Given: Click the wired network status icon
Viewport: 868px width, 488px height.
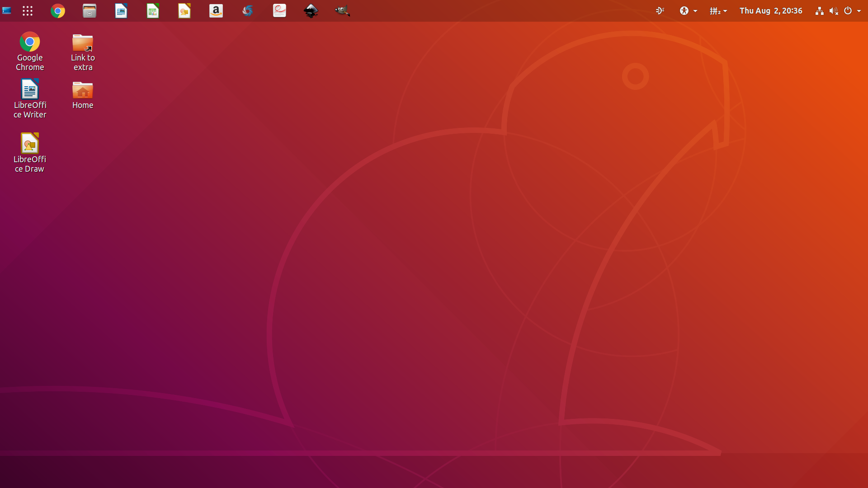Looking at the screenshot, I should (819, 11).
